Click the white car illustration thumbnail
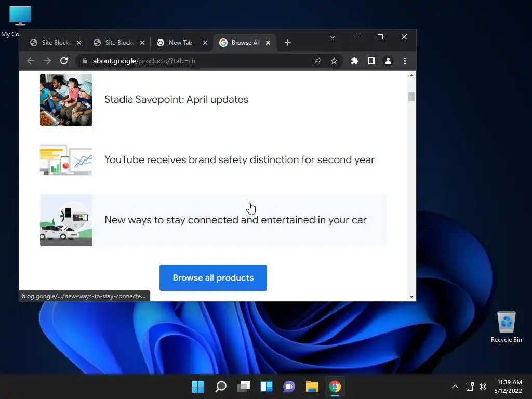 66,220
